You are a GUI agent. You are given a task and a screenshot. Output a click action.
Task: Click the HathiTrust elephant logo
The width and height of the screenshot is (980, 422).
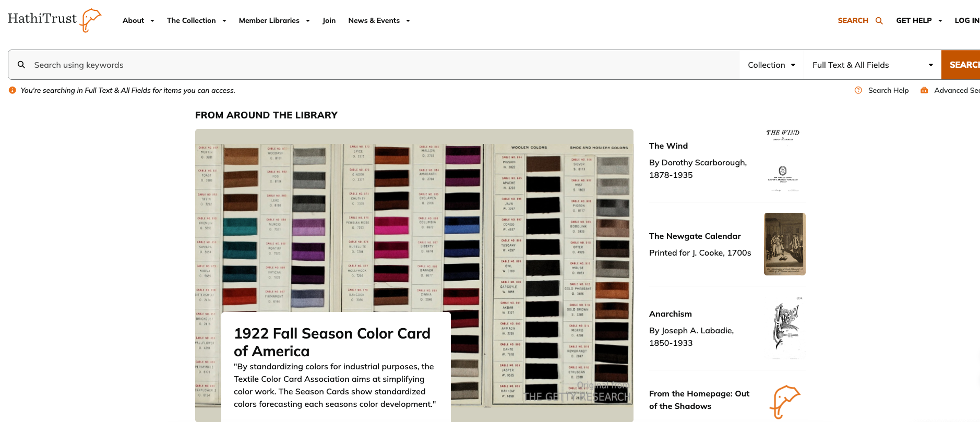pos(54,20)
